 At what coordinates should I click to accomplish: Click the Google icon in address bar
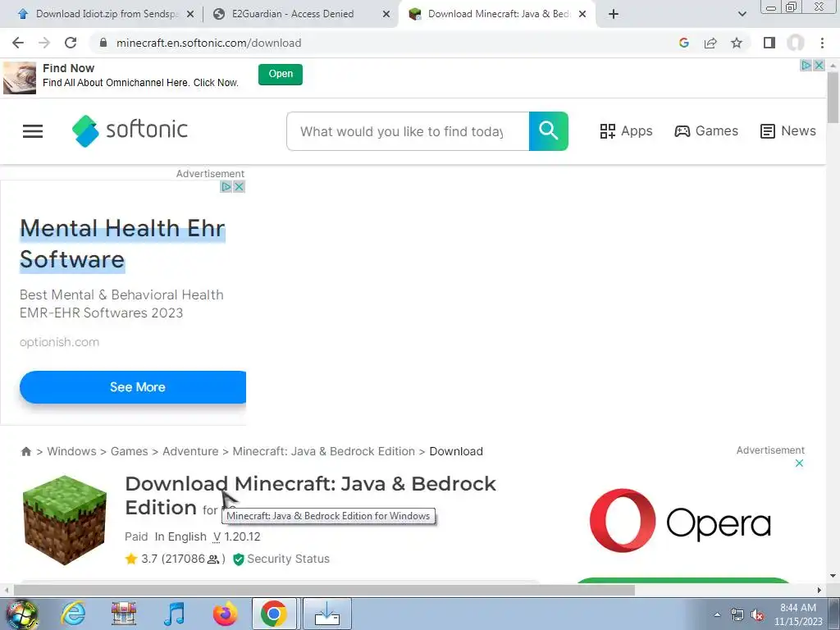(683, 43)
